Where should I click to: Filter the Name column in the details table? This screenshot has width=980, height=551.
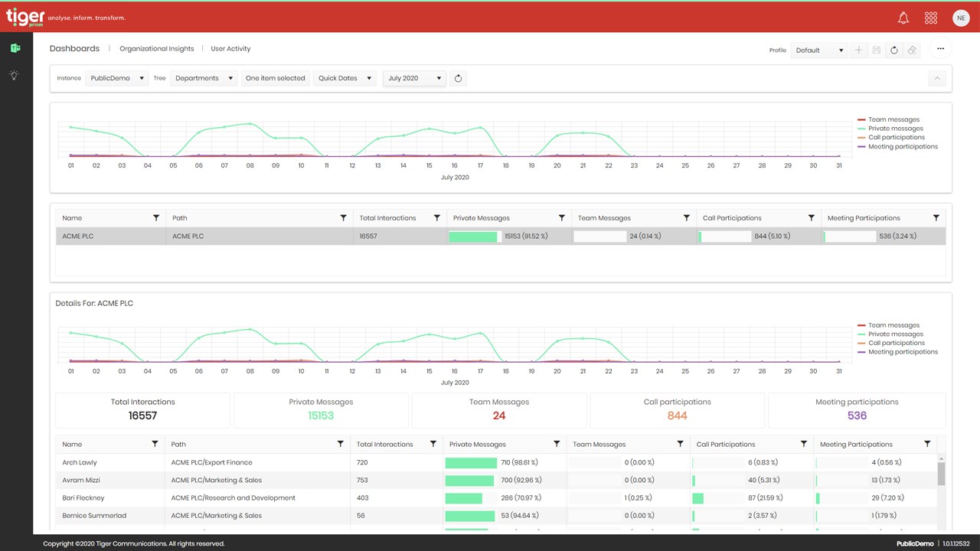[x=155, y=444]
